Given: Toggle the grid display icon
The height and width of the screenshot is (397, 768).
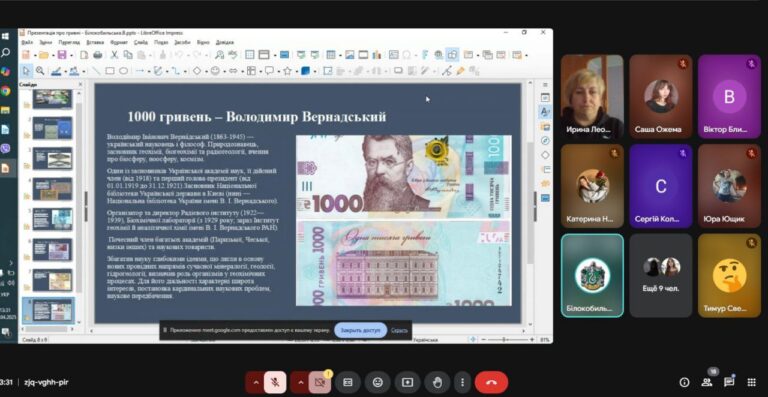Looking at the screenshot, I should coord(250,55).
